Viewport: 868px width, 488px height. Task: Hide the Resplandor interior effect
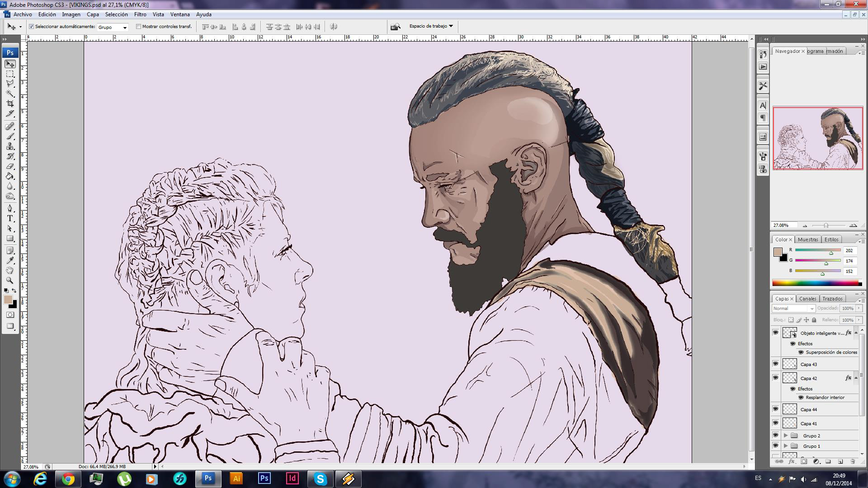[801, 398]
